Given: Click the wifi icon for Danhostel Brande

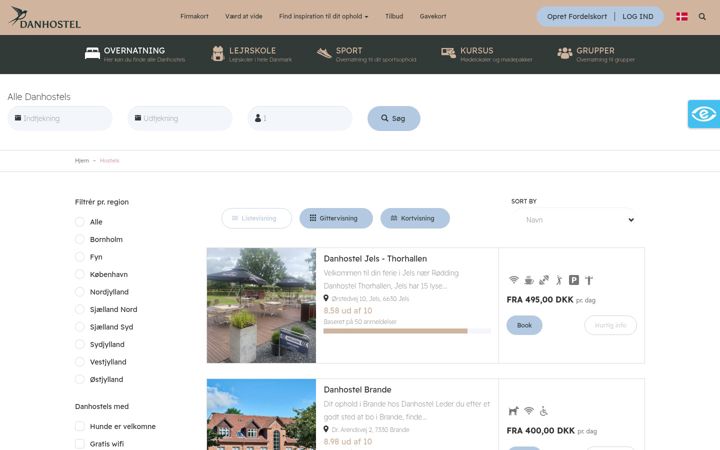Looking at the screenshot, I should click(529, 411).
